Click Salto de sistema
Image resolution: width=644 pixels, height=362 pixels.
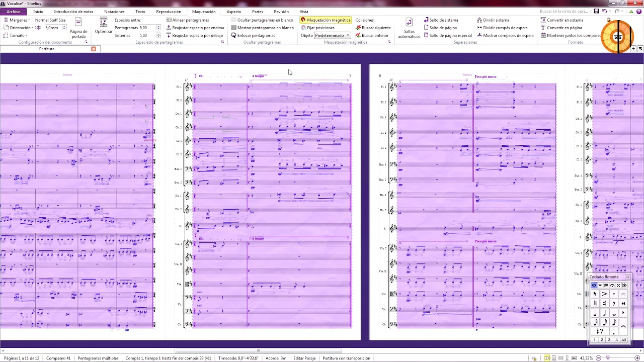[x=441, y=20]
